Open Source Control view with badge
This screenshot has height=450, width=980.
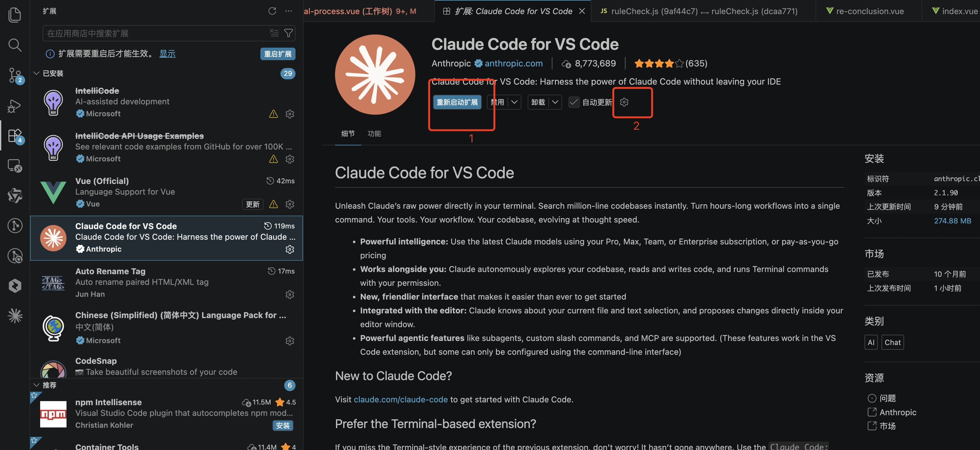(14, 75)
